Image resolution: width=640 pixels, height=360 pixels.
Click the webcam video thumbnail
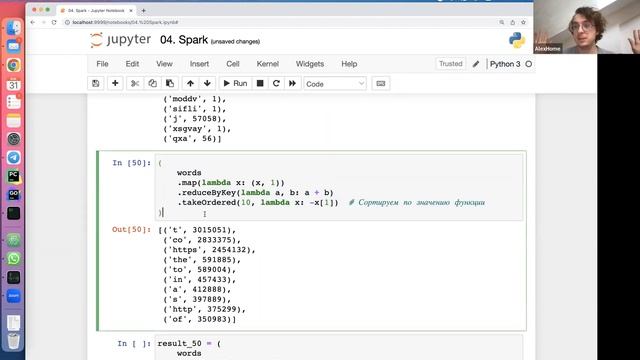pos(587,27)
